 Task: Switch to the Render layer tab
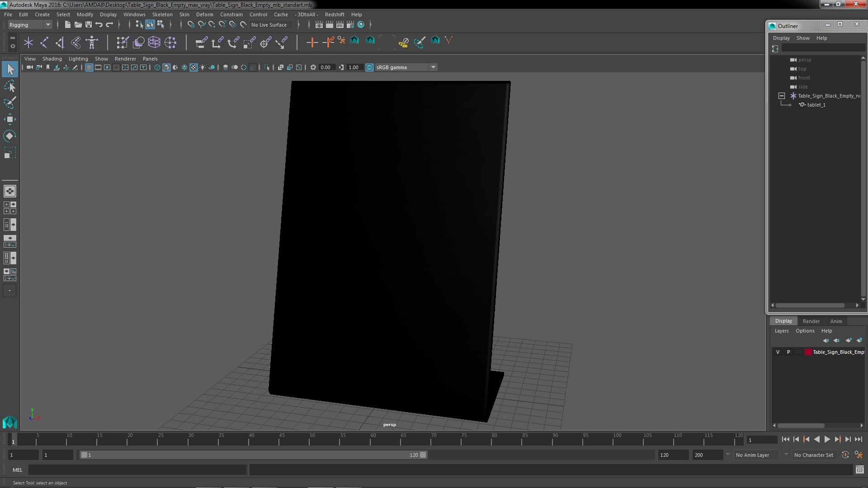(811, 321)
